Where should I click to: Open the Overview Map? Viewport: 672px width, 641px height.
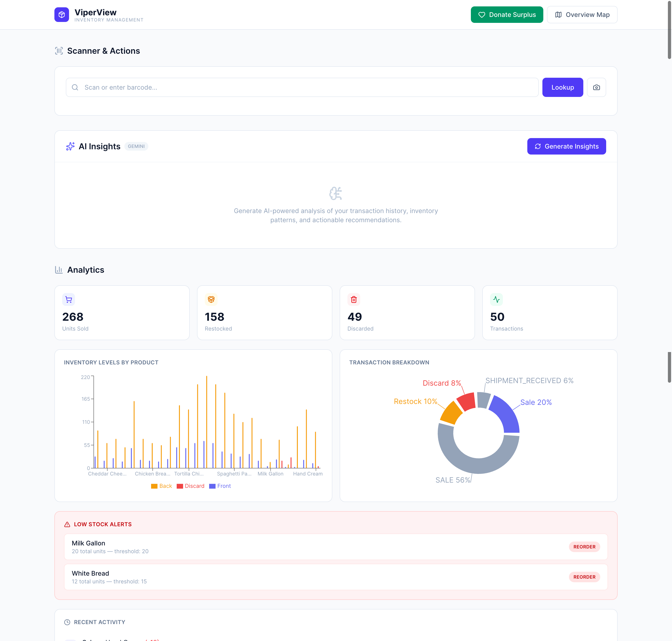click(582, 15)
